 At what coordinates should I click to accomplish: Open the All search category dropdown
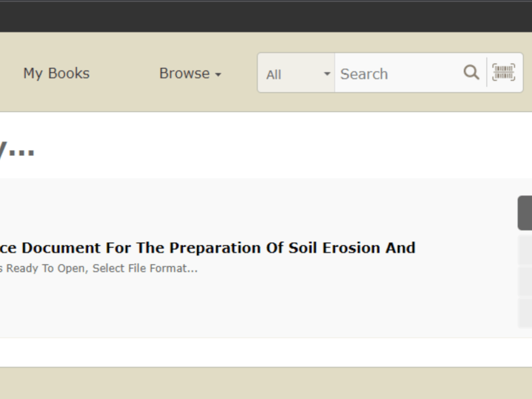[x=296, y=73]
